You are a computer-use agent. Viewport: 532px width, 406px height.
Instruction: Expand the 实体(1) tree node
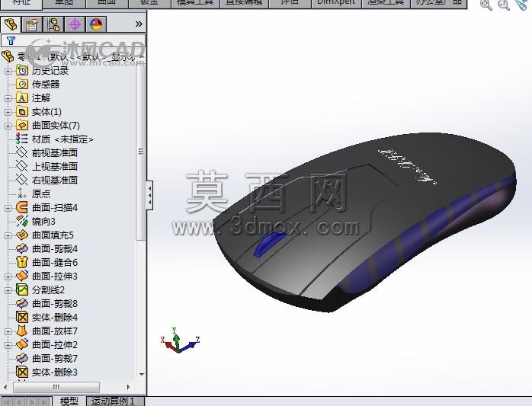tap(8, 112)
